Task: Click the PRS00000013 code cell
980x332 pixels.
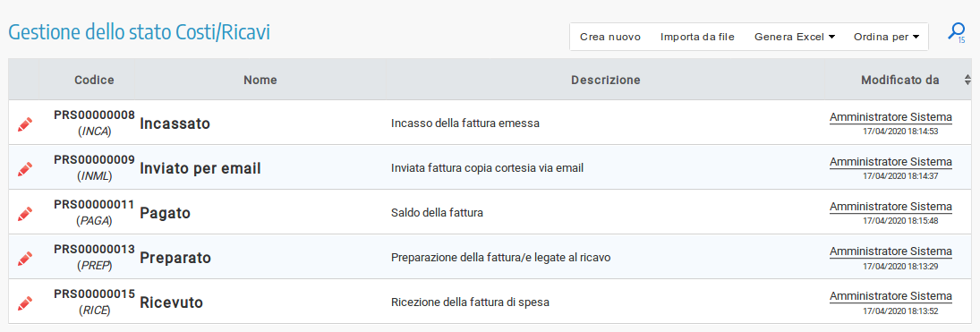Action: [94, 250]
